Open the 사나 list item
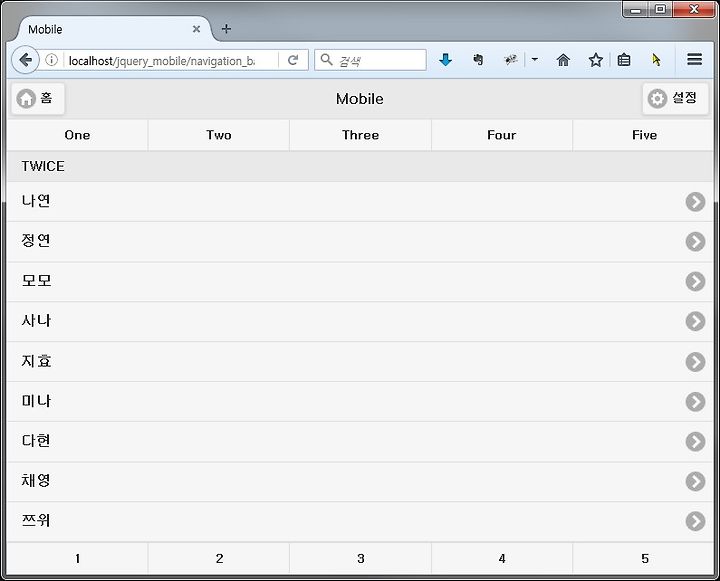 click(360, 322)
